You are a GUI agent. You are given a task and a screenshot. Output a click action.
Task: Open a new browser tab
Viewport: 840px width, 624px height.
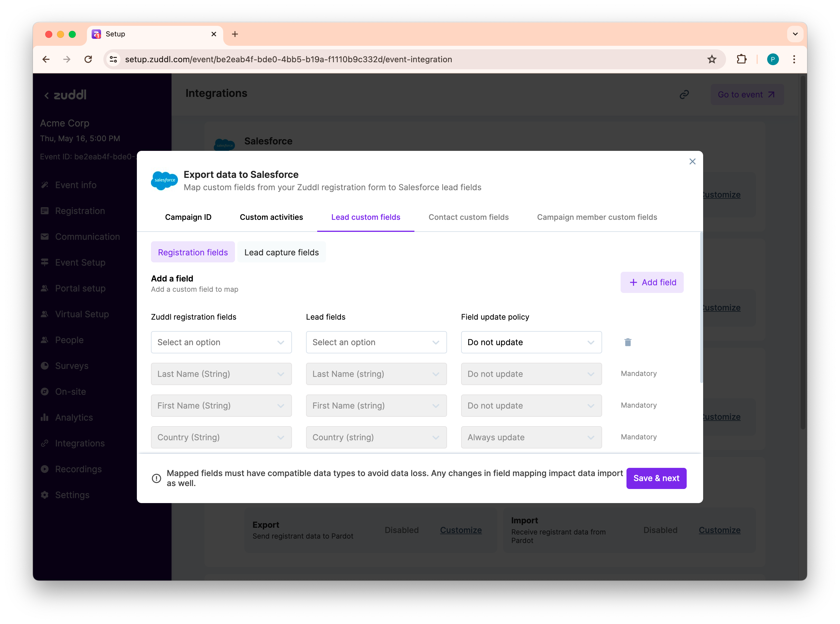tap(235, 34)
